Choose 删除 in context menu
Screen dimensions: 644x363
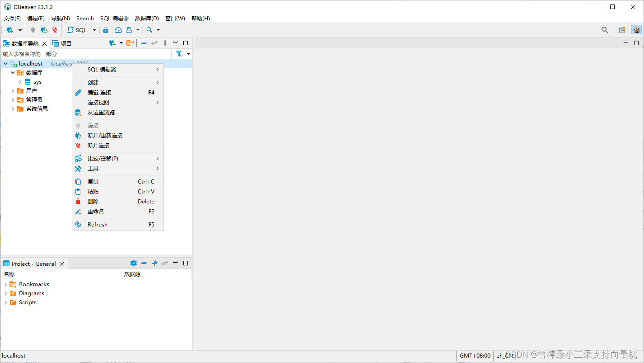click(117, 202)
